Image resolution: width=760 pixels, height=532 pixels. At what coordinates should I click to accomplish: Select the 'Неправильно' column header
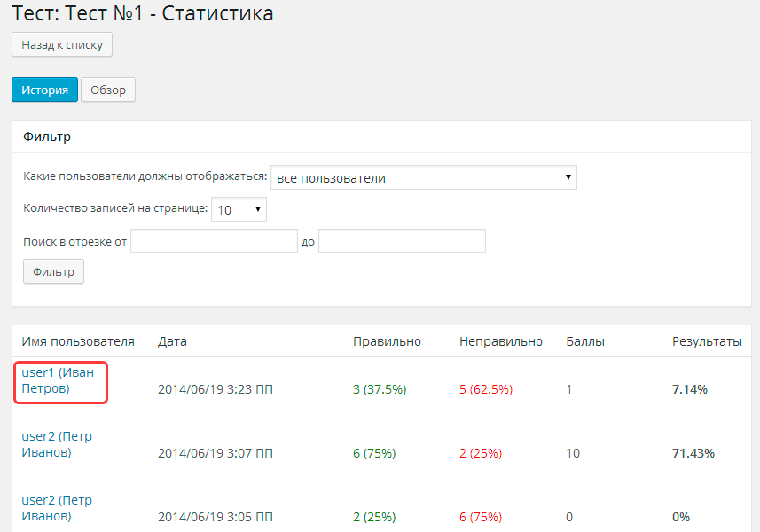[x=500, y=341]
